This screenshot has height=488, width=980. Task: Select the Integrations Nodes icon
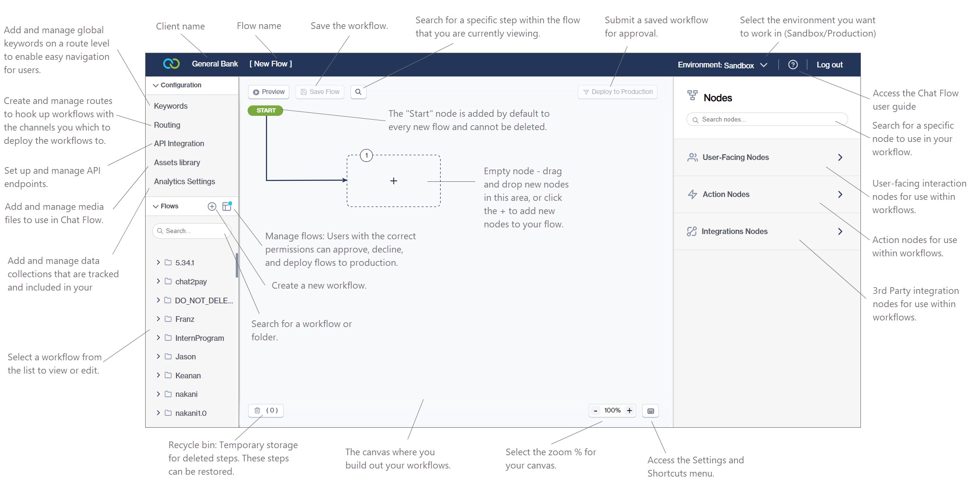pyautogui.click(x=692, y=231)
